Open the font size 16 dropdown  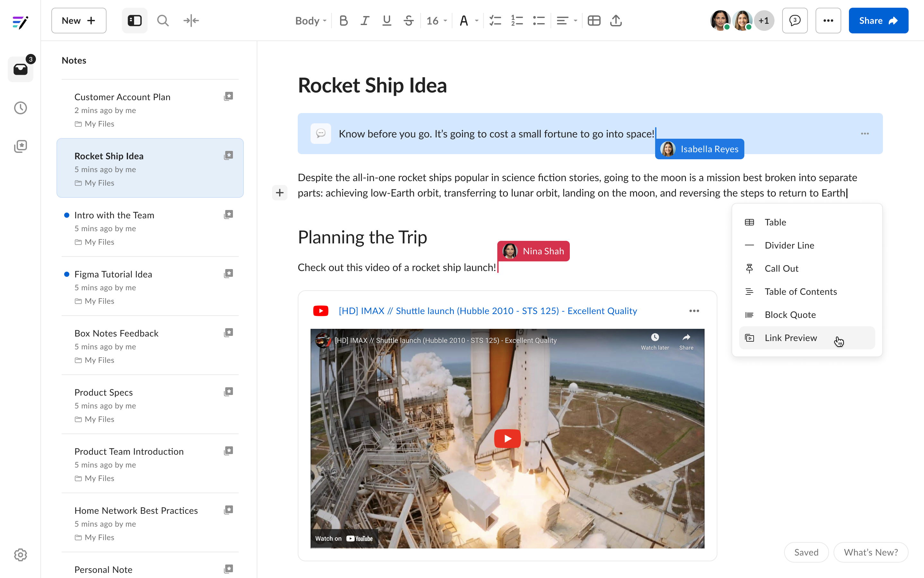pyautogui.click(x=436, y=21)
